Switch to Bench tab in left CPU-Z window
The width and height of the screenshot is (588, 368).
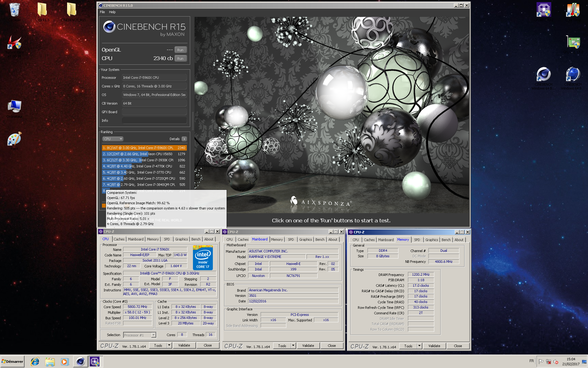(196, 239)
